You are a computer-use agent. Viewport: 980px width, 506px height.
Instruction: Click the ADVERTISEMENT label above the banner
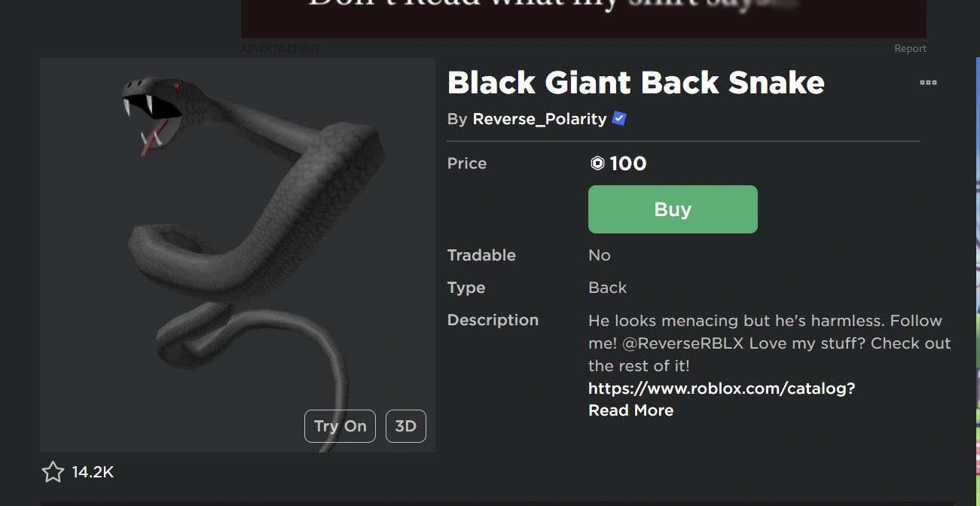point(279,47)
